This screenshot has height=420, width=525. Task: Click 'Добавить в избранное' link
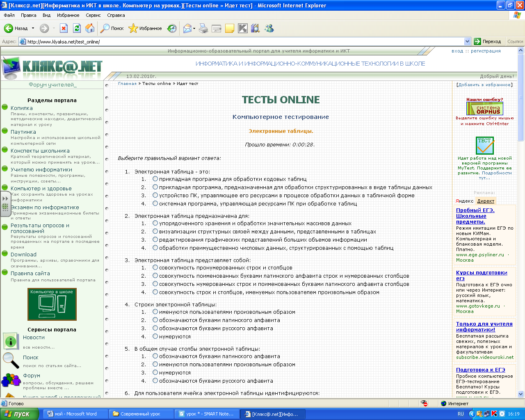click(484, 85)
